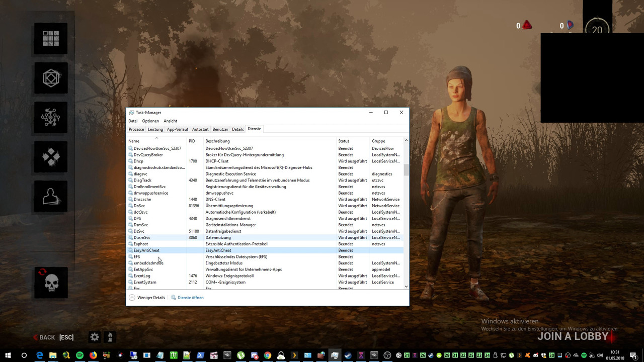Select the Dhcp service row
The image size is (644, 362).
[265, 161]
